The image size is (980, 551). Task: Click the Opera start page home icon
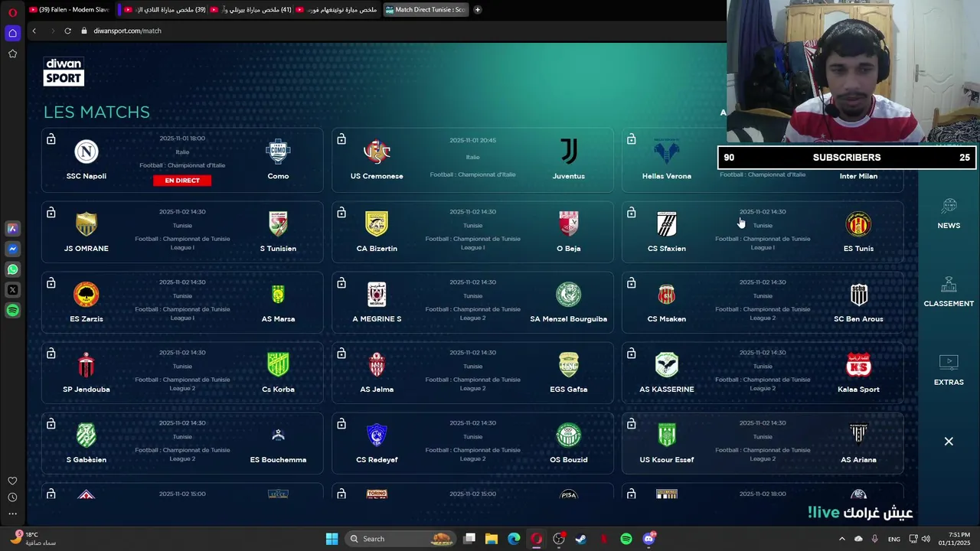point(12,33)
